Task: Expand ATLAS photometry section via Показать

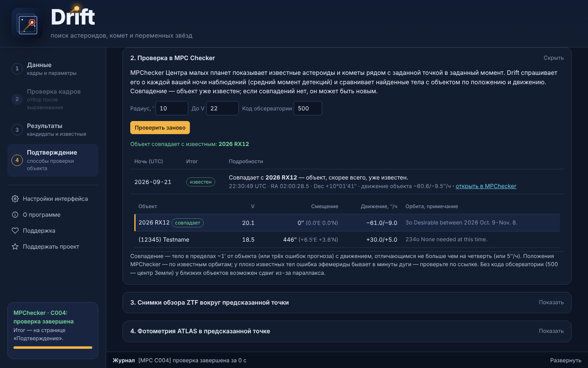Action: point(551,331)
